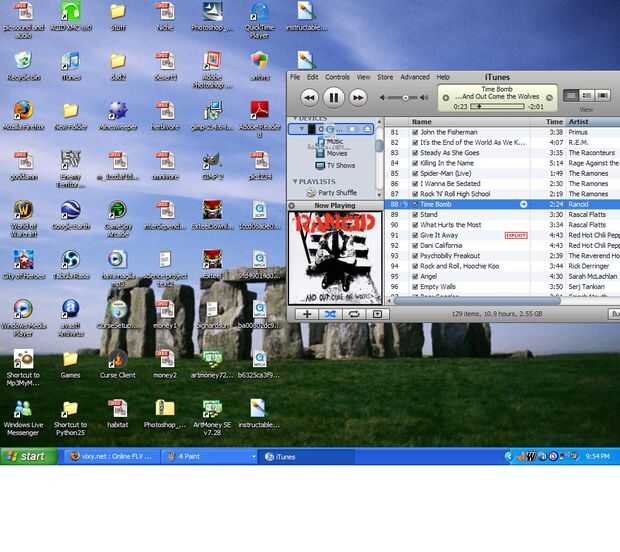Open the Advanced menu in iTunes
The height and width of the screenshot is (552, 620).
[415, 77]
